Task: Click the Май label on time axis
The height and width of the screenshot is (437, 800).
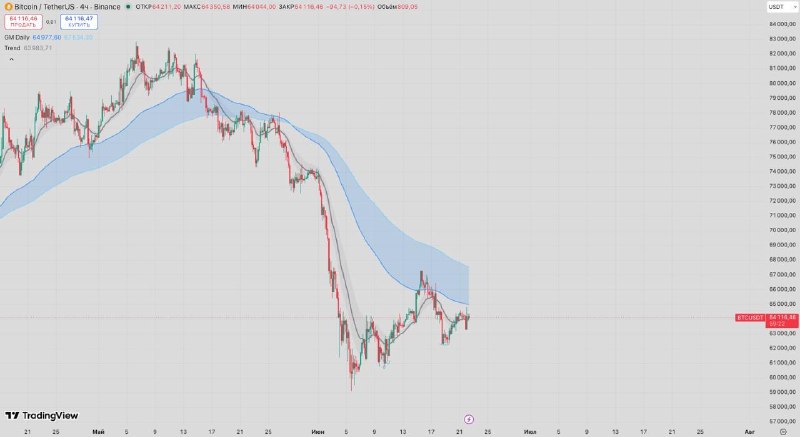Action: (x=98, y=432)
